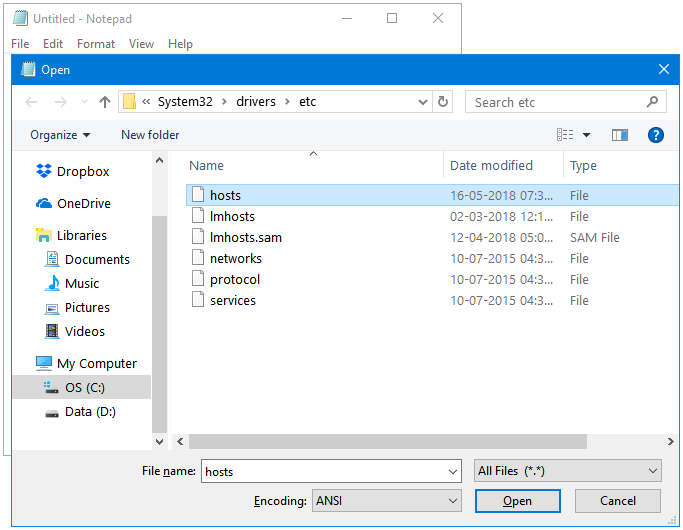Open Notepad Edit menu
Image resolution: width=683 pixels, height=530 pixels.
click(53, 44)
